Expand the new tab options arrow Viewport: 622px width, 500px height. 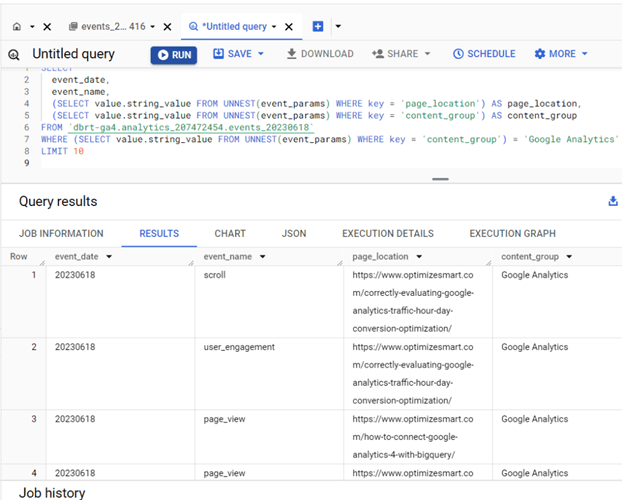[338, 27]
